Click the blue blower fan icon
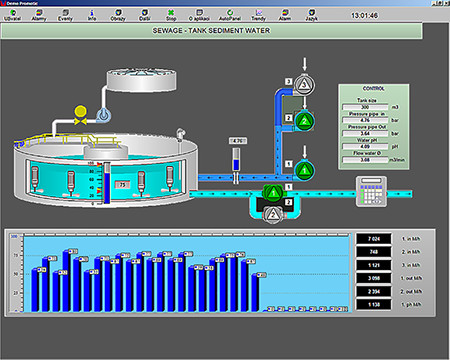 [x=104, y=115]
